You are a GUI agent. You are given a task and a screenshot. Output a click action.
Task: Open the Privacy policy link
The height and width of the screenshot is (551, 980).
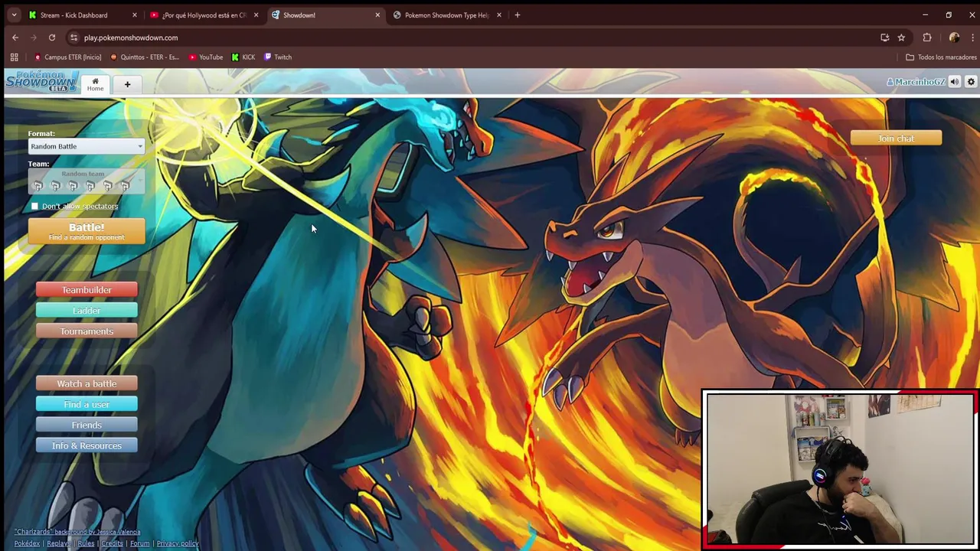(x=178, y=543)
